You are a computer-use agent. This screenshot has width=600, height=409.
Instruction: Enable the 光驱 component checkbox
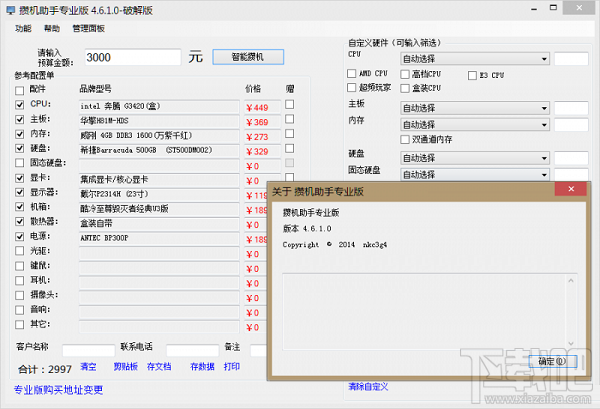20,251
